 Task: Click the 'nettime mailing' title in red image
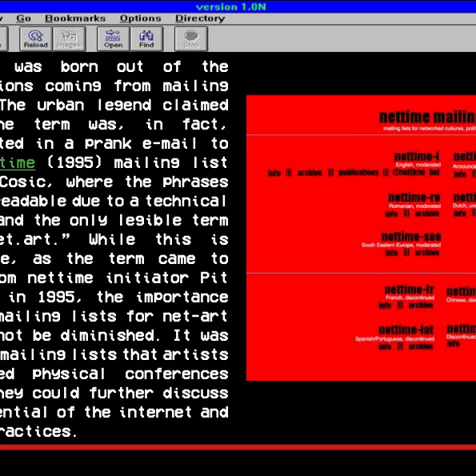(x=427, y=117)
